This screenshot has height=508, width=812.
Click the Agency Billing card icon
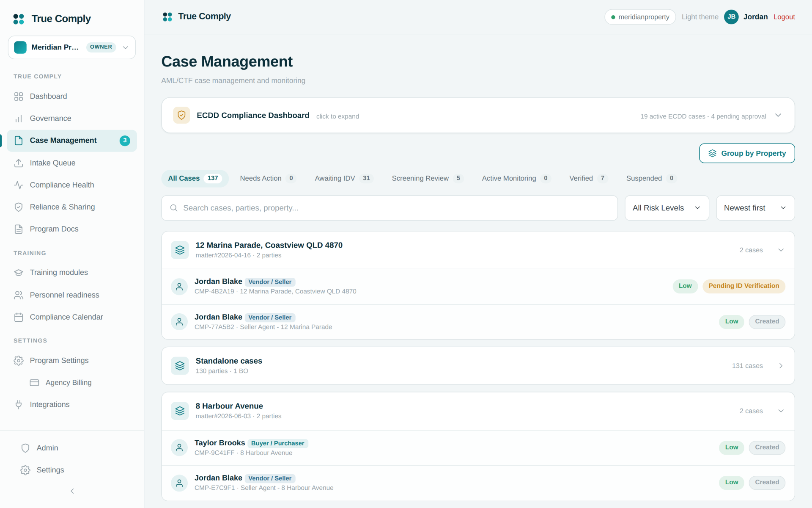pos(35,383)
